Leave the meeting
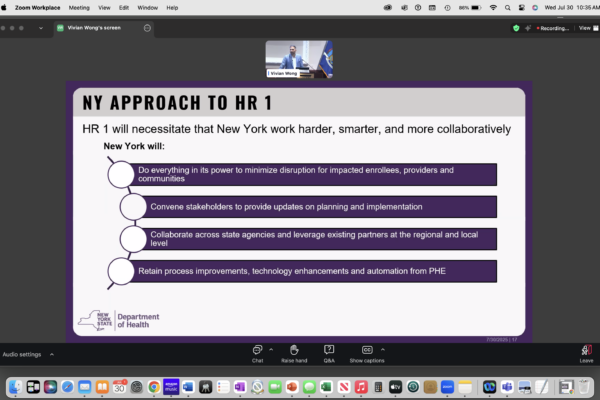This screenshot has height=400, width=600. [586, 352]
